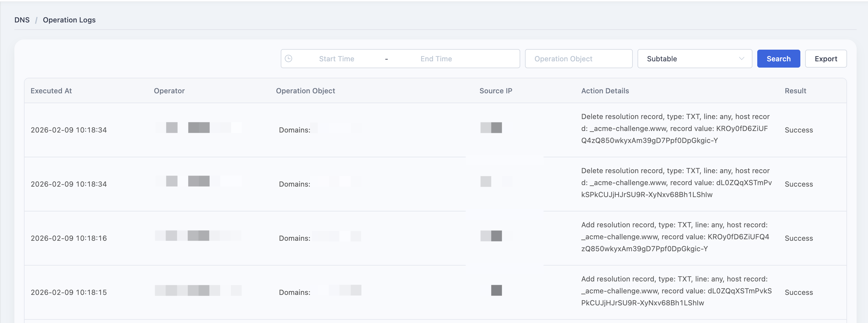
Task: Click the Result column header
Action: click(x=795, y=91)
